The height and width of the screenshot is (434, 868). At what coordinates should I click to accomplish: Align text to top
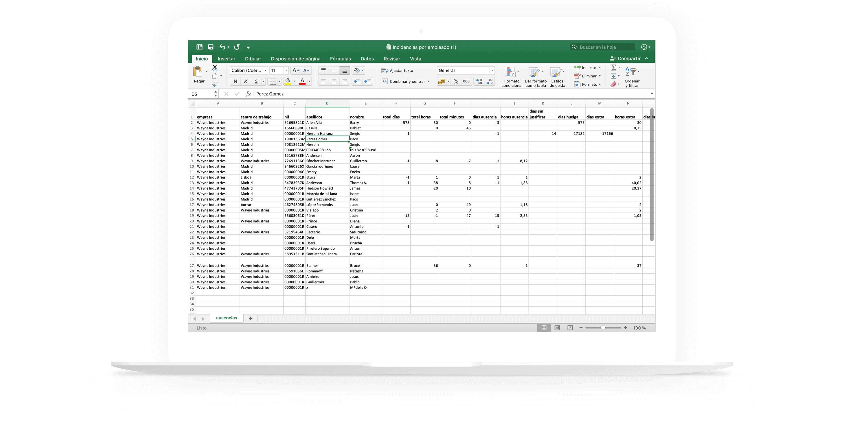pyautogui.click(x=323, y=70)
